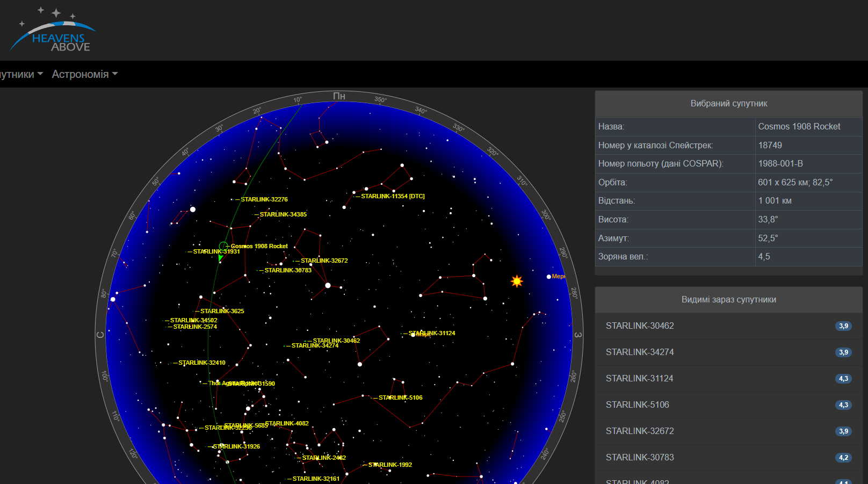The width and height of the screenshot is (868, 484).
Task: Click STARLINK-32410 label on sky chart
Action: pos(202,363)
